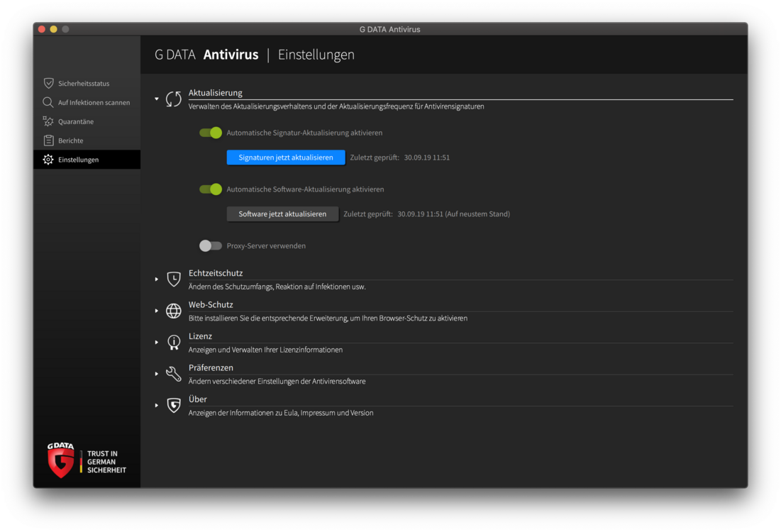781x532 pixels.
Task: Click the G DATA logo in sidebar
Action: click(x=61, y=460)
